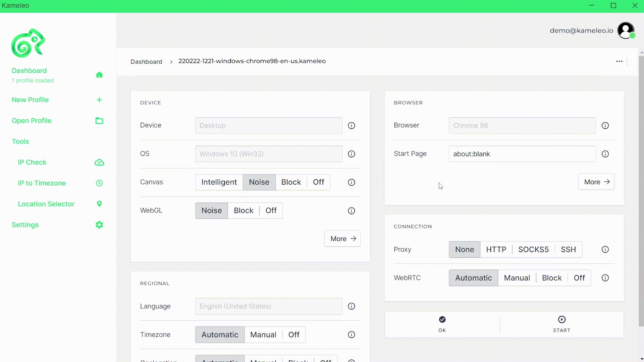Set Canvas to Block
This screenshot has height=362, width=644.
pos(291,182)
